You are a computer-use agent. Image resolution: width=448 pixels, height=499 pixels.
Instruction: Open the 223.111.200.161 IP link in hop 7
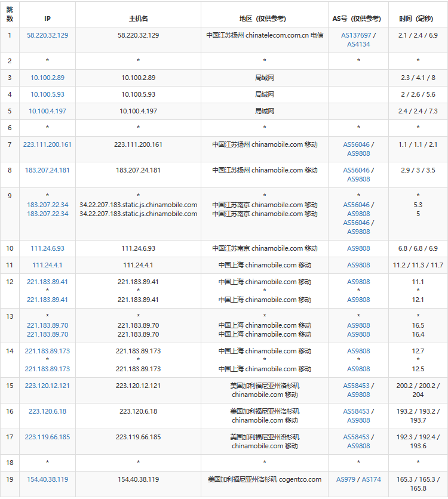47,144
